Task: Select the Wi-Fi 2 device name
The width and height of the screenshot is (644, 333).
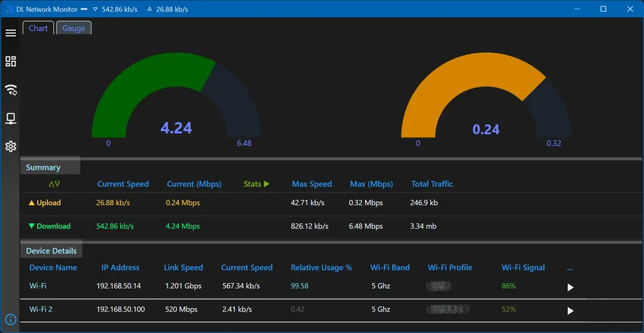Action: (x=41, y=309)
